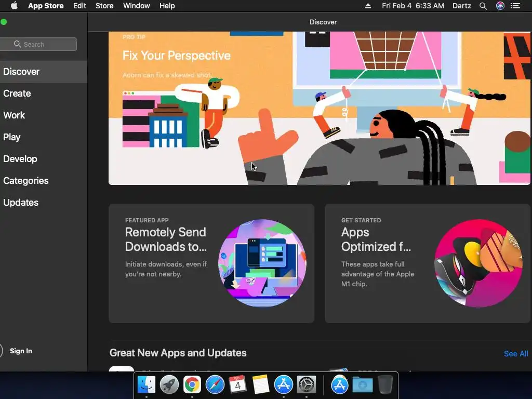
Task: Click the Apps Optimized circular artwork
Action: coord(478,263)
